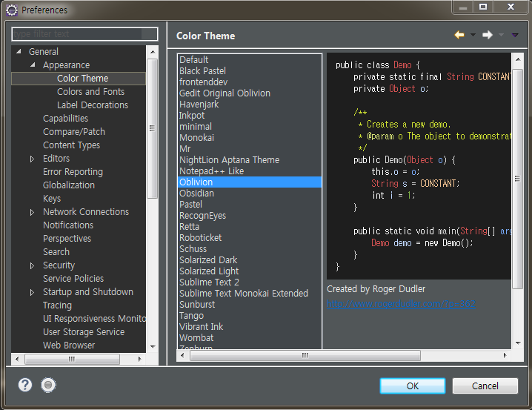Select the Solarized Dark theme

tap(208, 260)
